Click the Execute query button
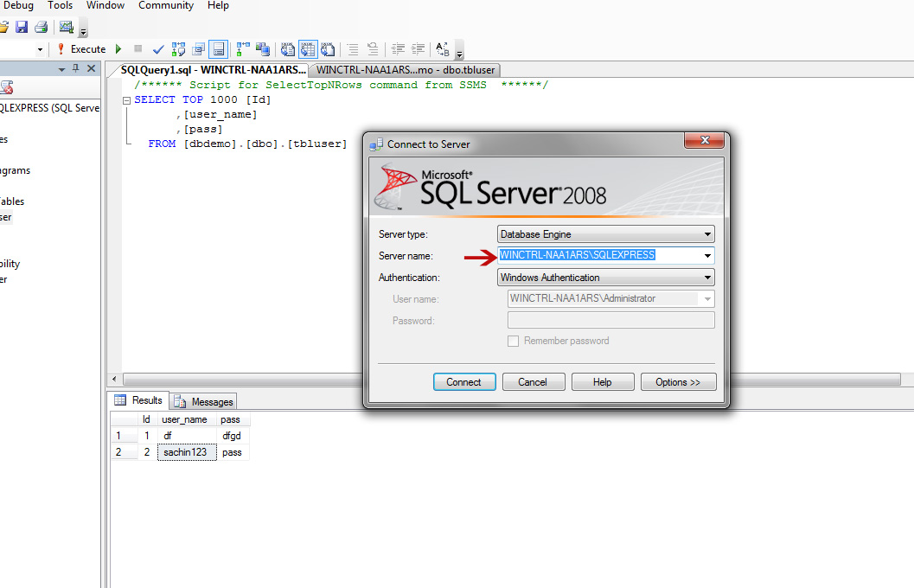 click(x=81, y=49)
